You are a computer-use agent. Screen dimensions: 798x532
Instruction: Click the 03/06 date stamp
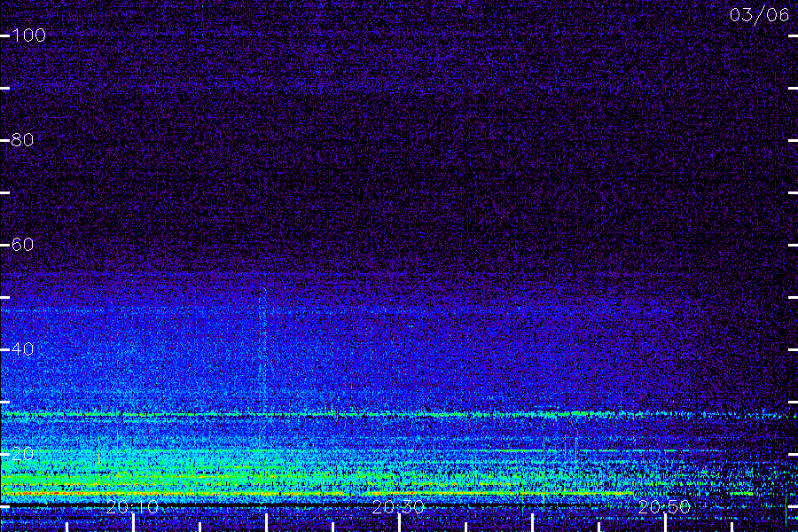click(759, 15)
